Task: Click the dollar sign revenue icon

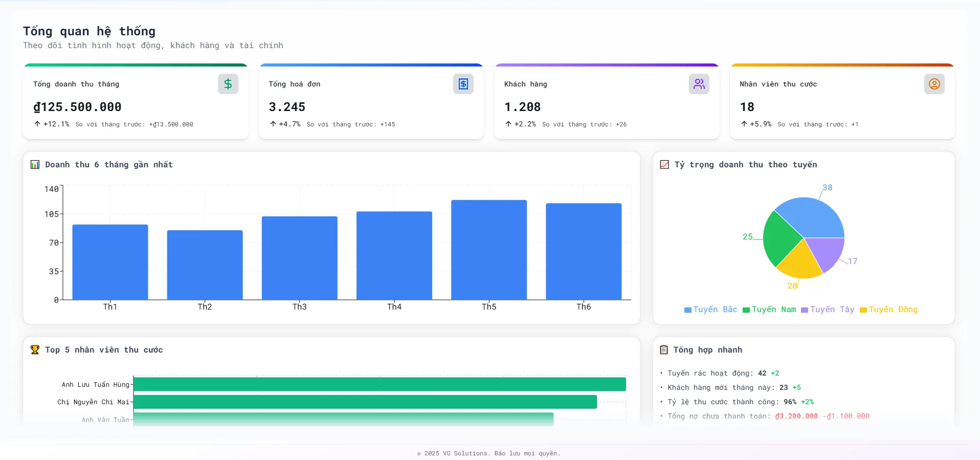Action: (x=228, y=84)
